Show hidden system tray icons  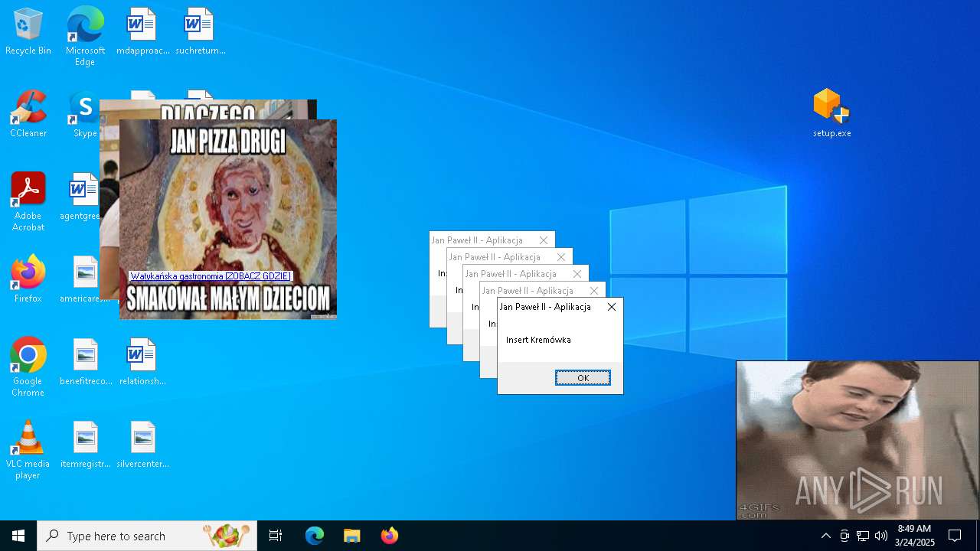pyautogui.click(x=825, y=536)
